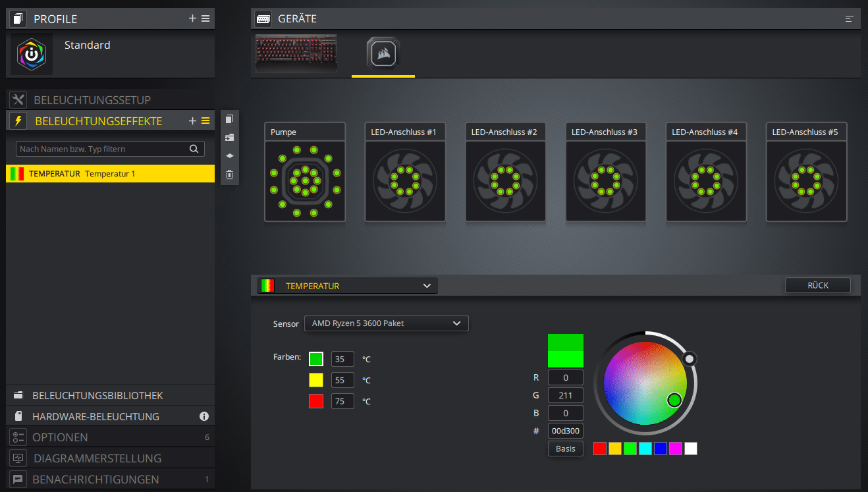Open the Optionen section
This screenshot has width=868, height=492.
coord(60,437)
